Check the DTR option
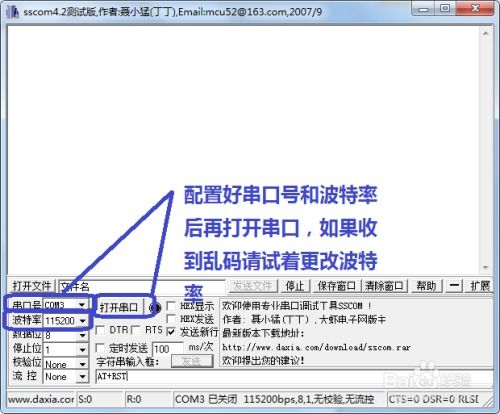The height and width of the screenshot is (414, 500). (x=100, y=330)
